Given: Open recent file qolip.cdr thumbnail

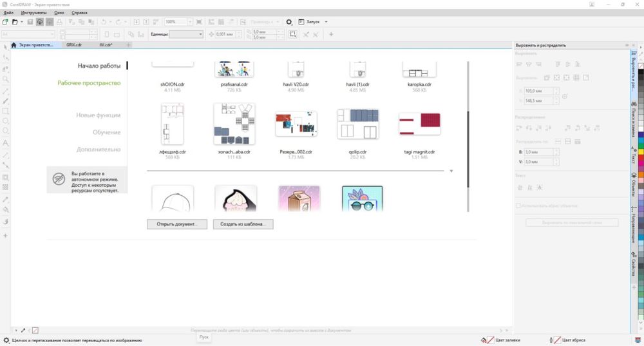Looking at the screenshot, I should coord(357,124).
